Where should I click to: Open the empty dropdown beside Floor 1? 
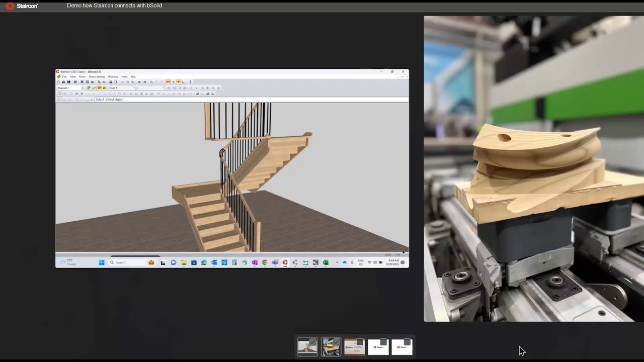[x=151, y=88]
